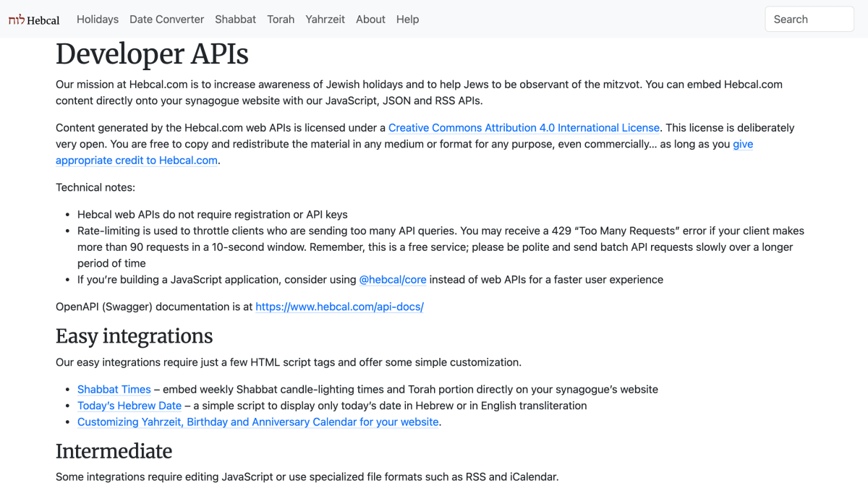The image size is (868, 488).
Task: Click 'Our easy integrations require just a few' text
Action: [289, 362]
